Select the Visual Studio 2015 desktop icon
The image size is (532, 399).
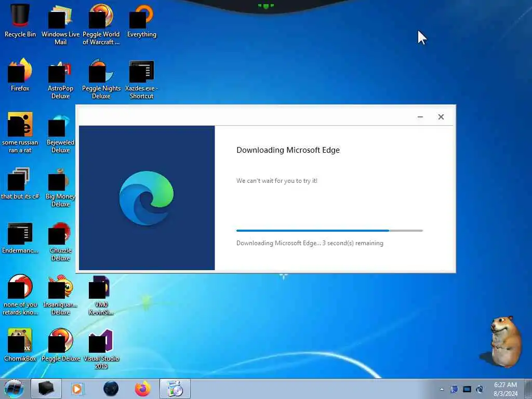pyautogui.click(x=101, y=349)
